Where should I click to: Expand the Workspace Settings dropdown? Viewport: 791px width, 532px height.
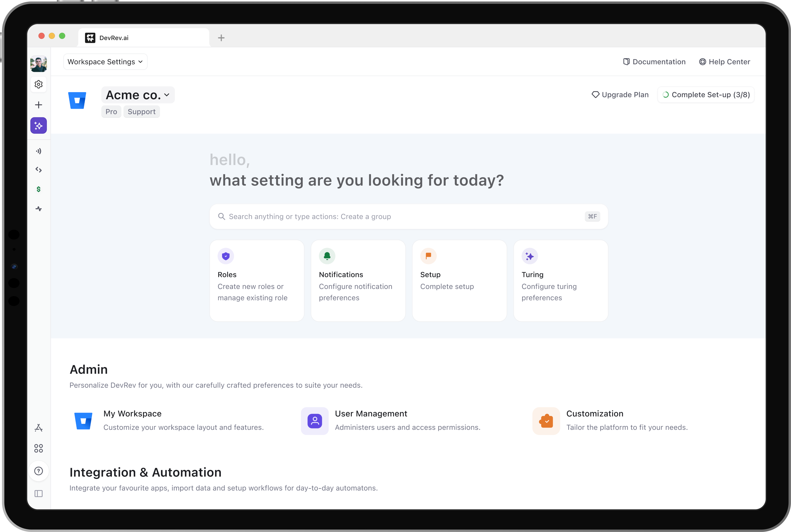pyautogui.click(x=105, y=62)
